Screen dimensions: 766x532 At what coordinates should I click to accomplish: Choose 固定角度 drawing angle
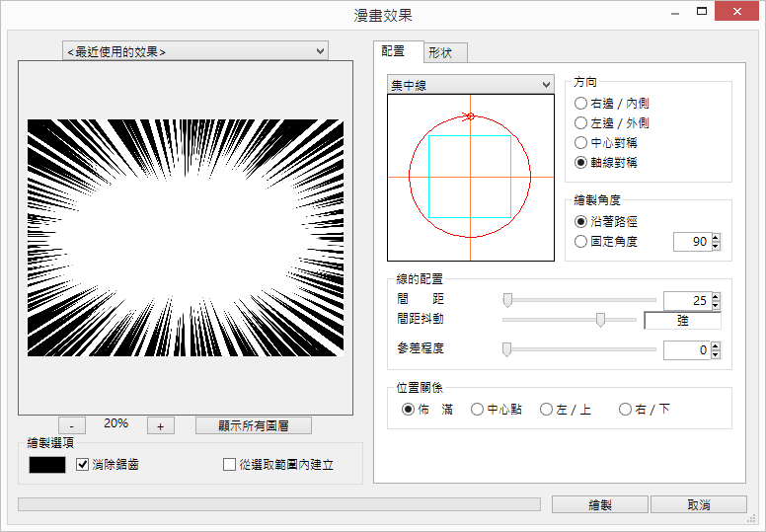pyautogui.click(x=606, y=242)
